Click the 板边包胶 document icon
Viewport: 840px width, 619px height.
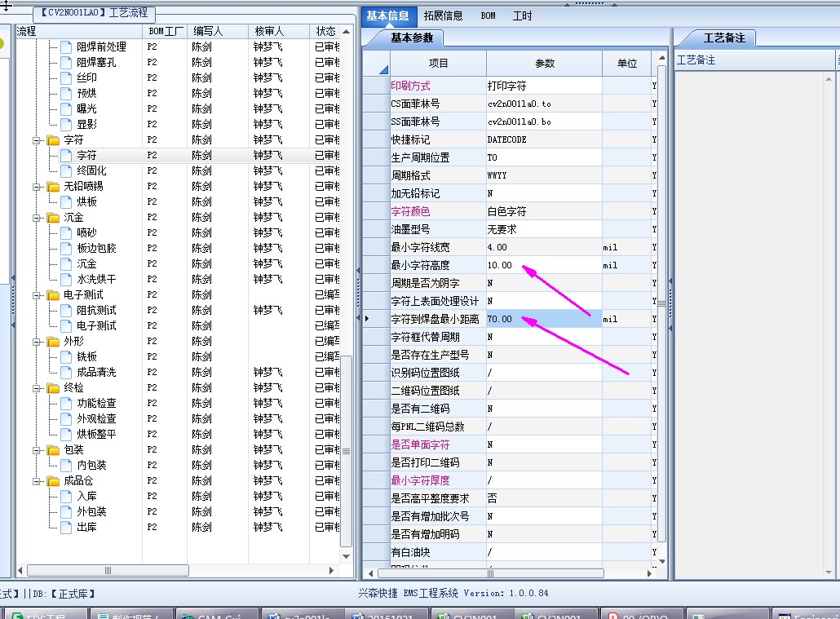[x=66, y=249]
